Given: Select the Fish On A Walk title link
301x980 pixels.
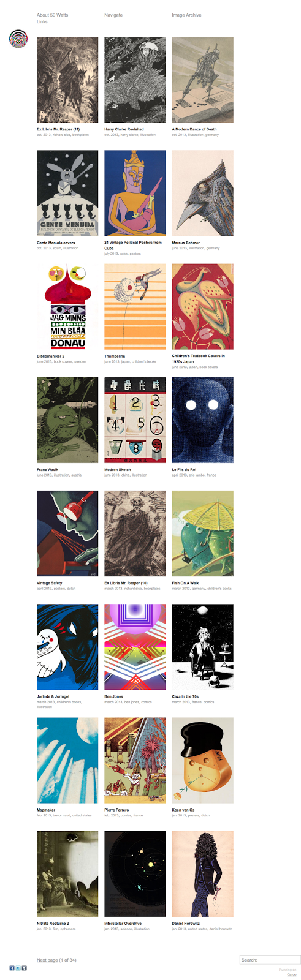Looking at the screenshot, I should pyautogui.click(x=185, y=583).
